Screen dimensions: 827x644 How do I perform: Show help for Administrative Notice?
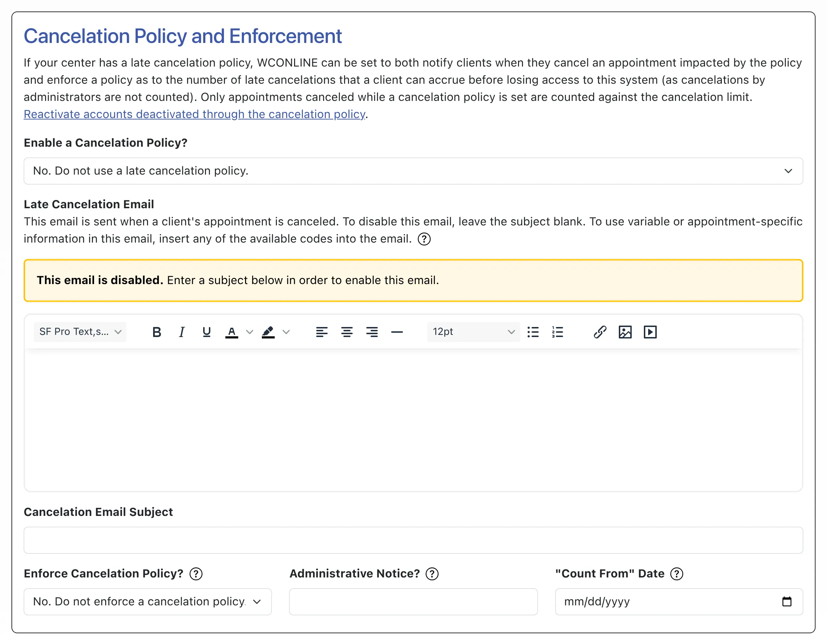click(x=432, y=574)
